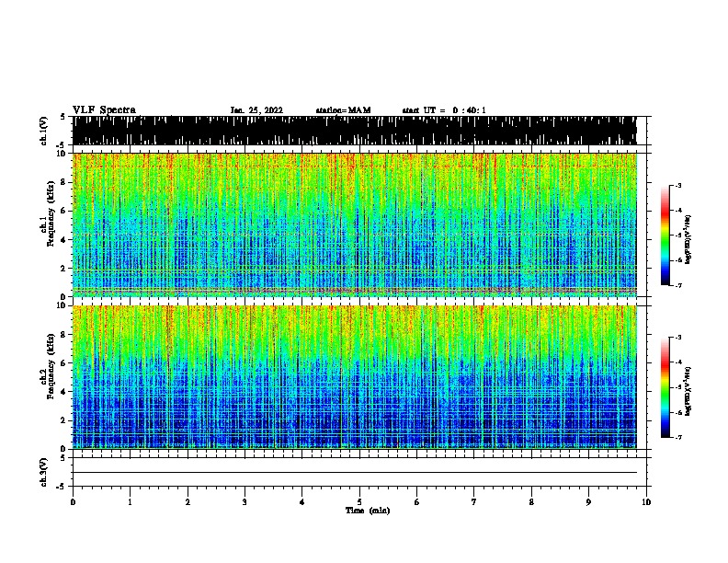Click the "8" kHz tick of ch.2 spectrogram
728x563 pixels.
click(63, 335)
